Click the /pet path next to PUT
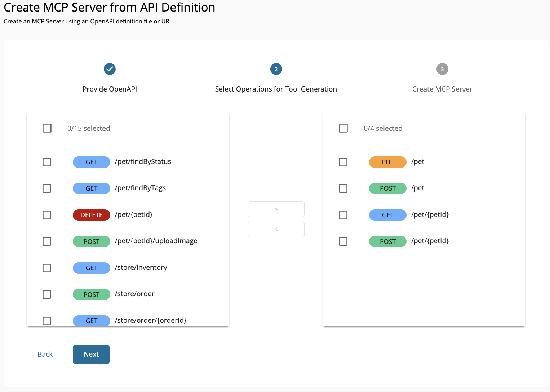The width and height of the screenshot is (550, 392). point(418,161)
